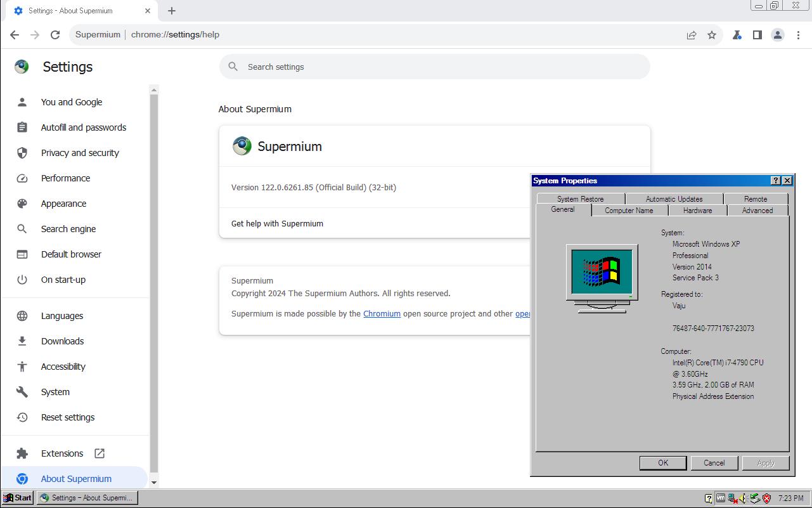Restore down the Supermium browser window

pos(775,6)
